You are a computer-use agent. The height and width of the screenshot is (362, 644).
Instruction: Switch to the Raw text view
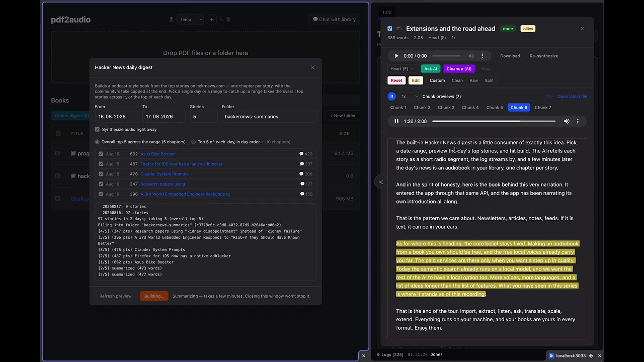474,80
